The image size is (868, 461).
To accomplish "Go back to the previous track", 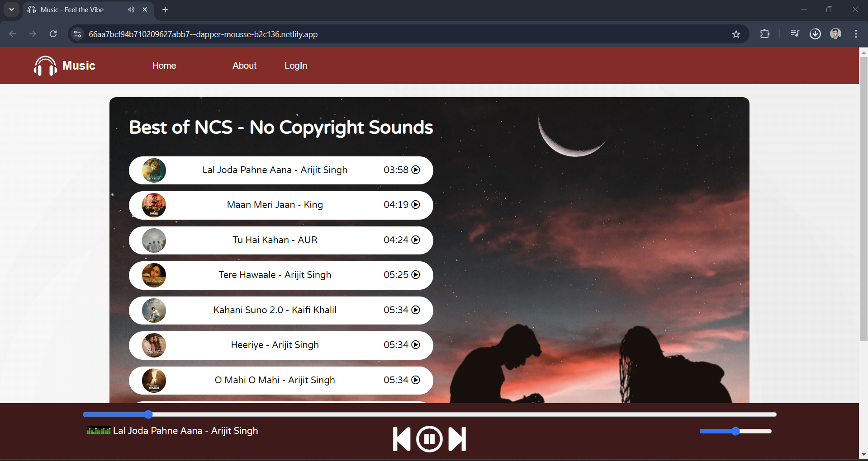I will (x=401, y=439).
